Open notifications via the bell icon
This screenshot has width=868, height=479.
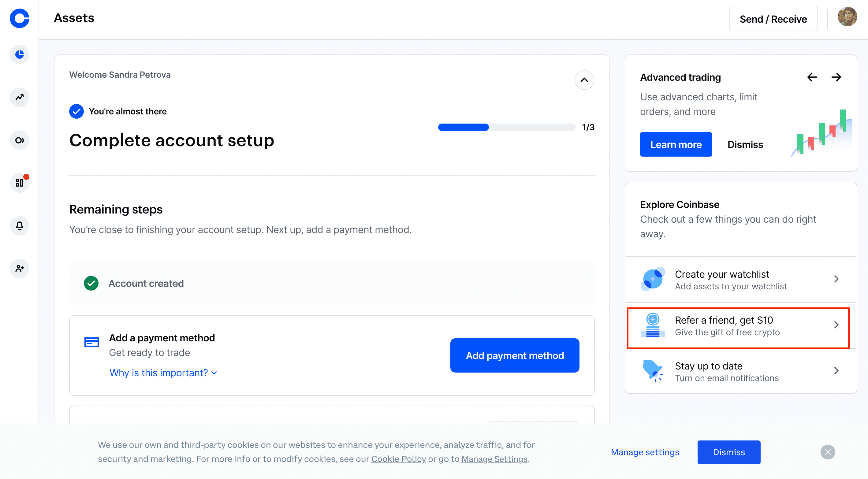click(x=19, y=226)
